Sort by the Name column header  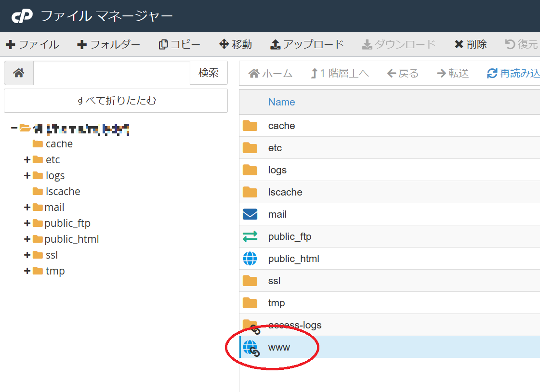click(x=281, y=102)
